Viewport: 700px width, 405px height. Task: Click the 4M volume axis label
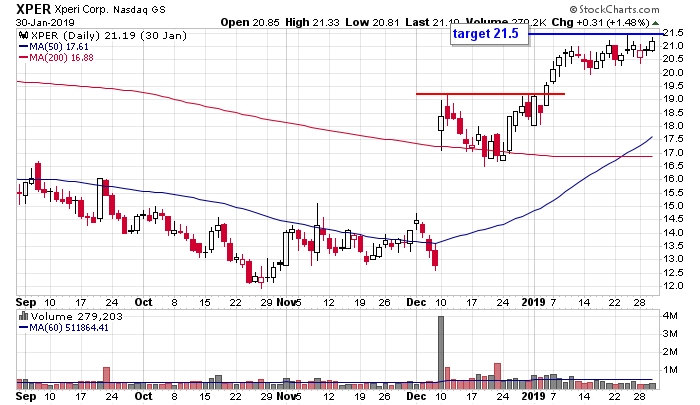click(x=670, y=316)
